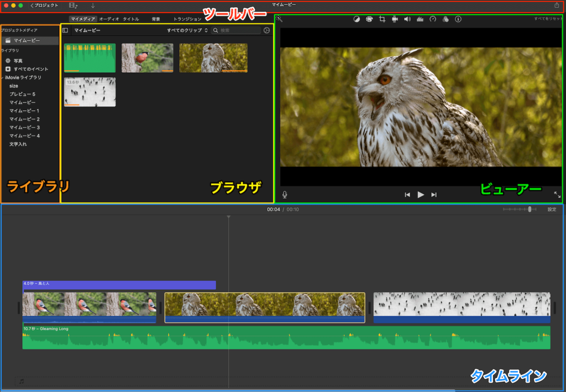Toggle the library sidebar visibility button
This screenshot has height=392, width=566.
click(65, 30)
